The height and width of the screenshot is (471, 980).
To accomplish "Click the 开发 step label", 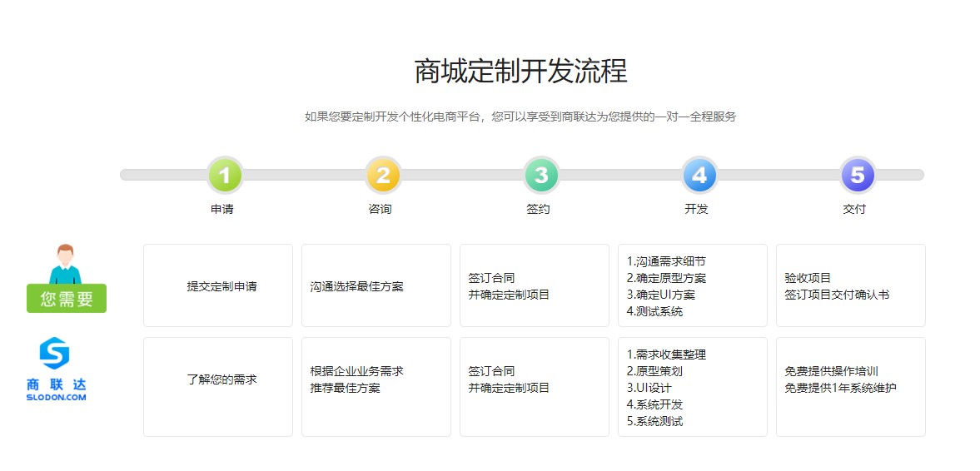I will pyautogui.click(x=697, y=209).
